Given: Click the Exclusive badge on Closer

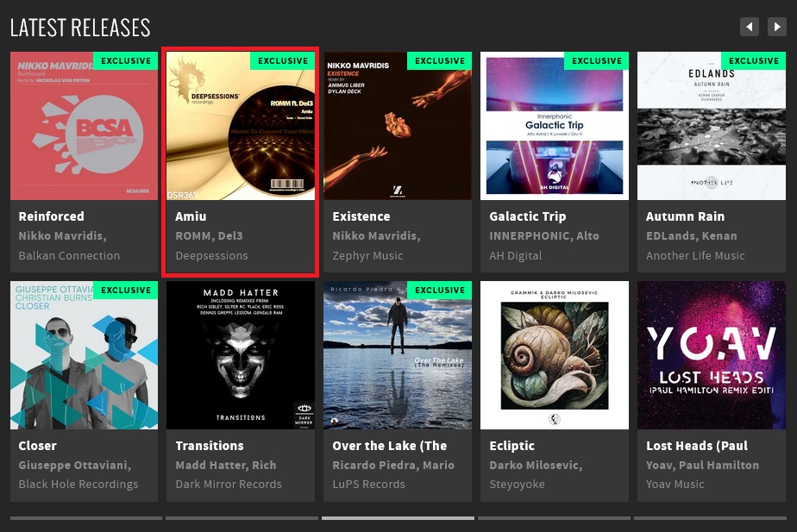Looking at the screenshot, I should coord(126,290).
